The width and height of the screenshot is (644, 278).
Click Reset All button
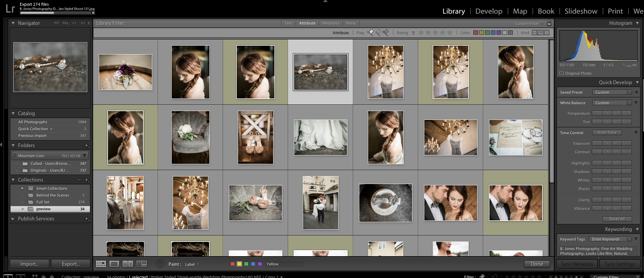(x=617, y=219)
